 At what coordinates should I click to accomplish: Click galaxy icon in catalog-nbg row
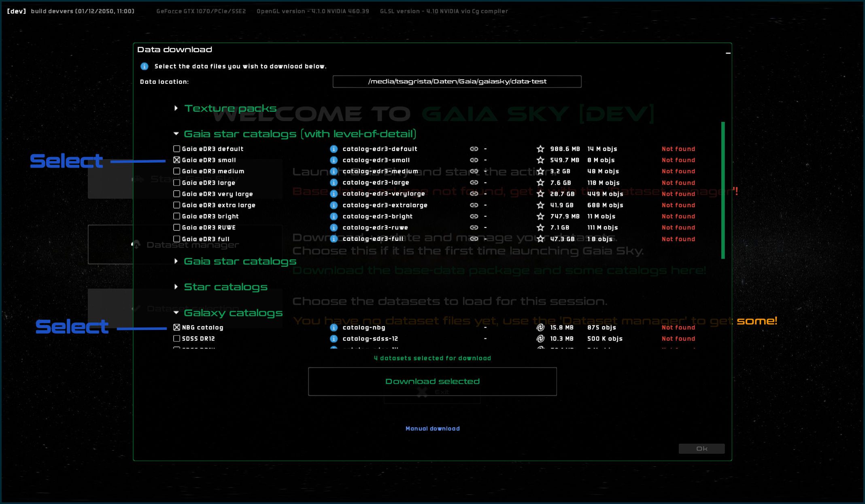click(x=540, y=327)
